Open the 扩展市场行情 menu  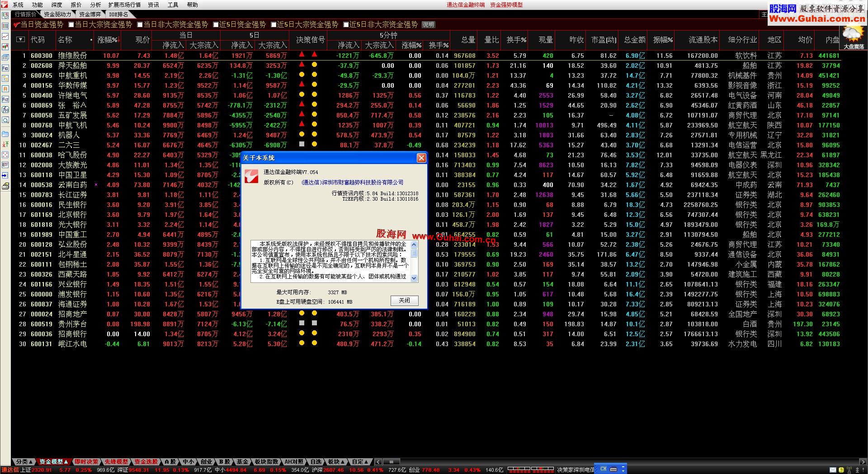124,5
